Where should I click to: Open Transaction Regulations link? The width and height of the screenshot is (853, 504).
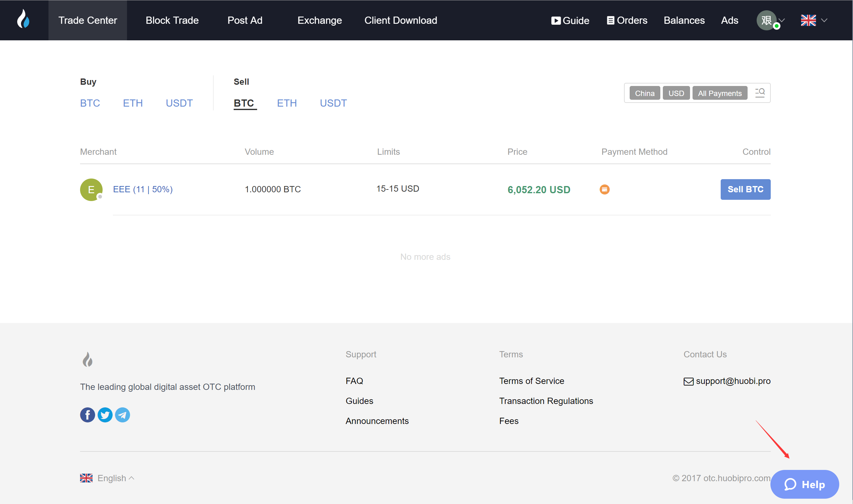546,401
